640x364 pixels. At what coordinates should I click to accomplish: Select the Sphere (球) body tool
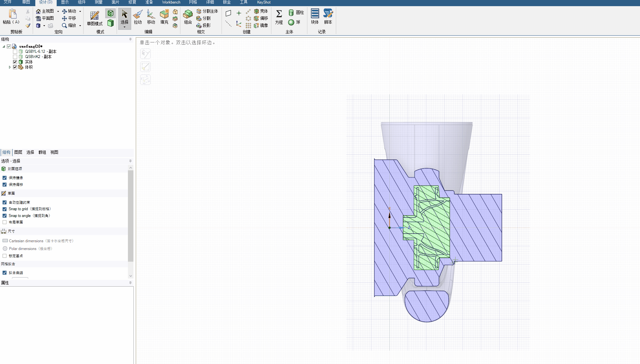(294, 22)
